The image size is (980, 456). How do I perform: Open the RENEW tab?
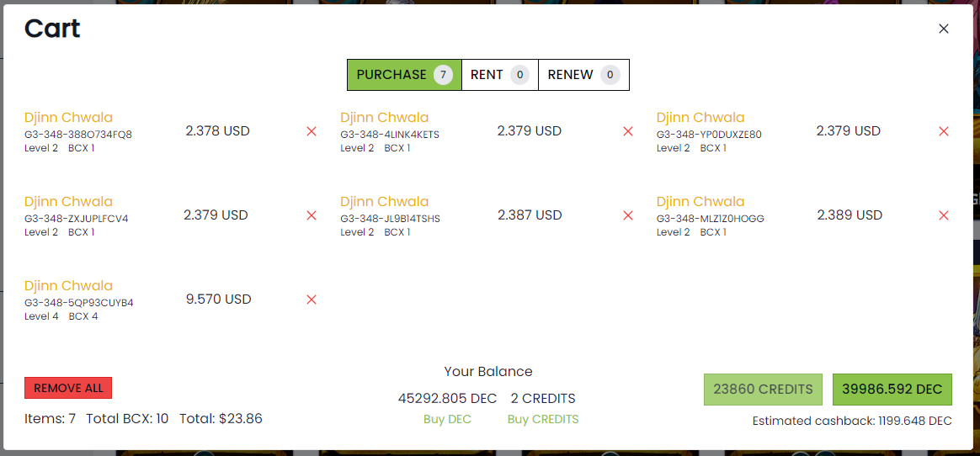click(583, 75)
